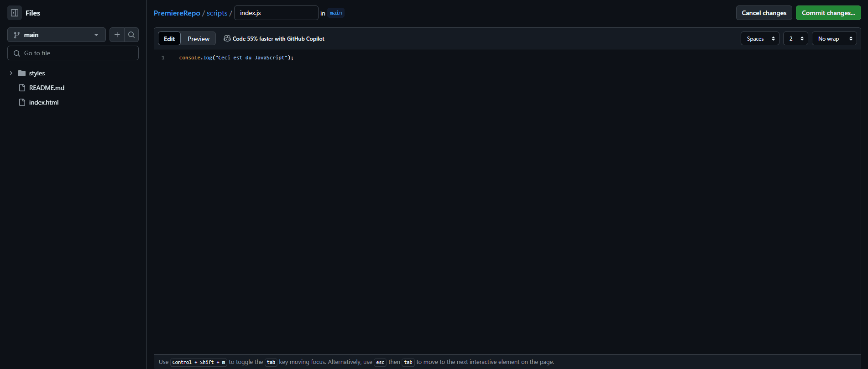The height and width of the screenshot is (369, 868).
Task: Click the Cancel changes button
Action: (x=763, y=13)
